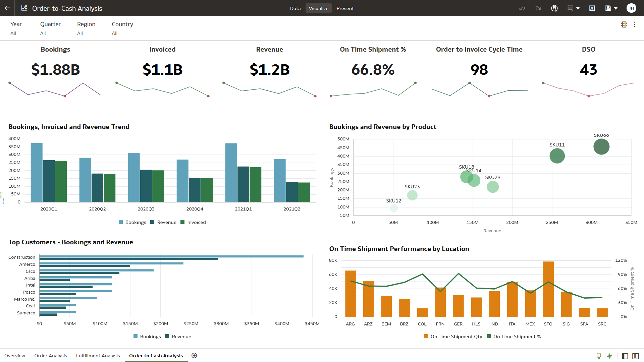Expand the Year filter dropdown

pos(16,28)
